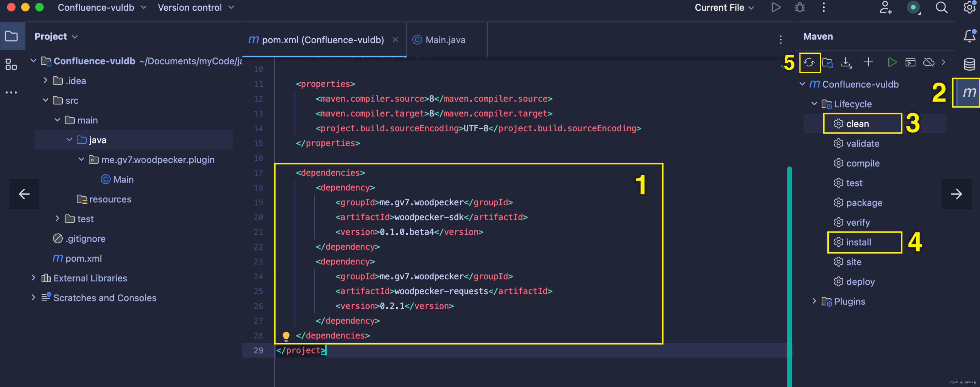Execute a Maven goal with the plus icon
This screenshot has height=387, width=980.
click(x=869, y=62)
